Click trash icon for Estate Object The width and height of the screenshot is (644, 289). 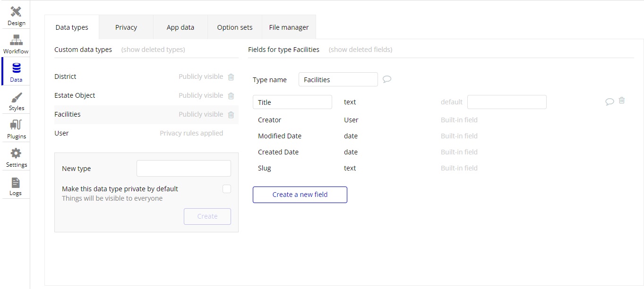click(x=231, y=96)
